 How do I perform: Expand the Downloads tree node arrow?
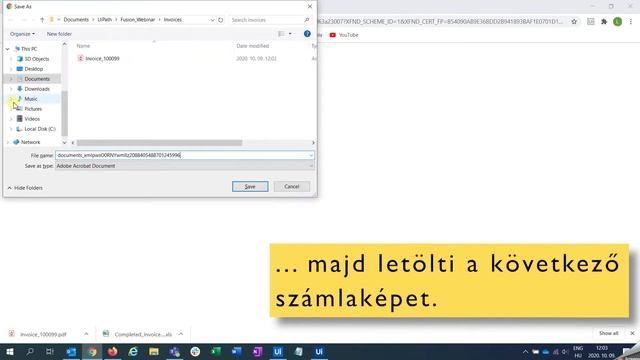click(11, 89)
